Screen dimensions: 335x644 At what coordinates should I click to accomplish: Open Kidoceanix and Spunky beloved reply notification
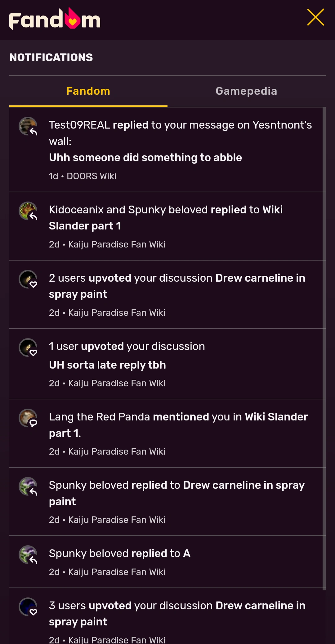pos(166,218)
